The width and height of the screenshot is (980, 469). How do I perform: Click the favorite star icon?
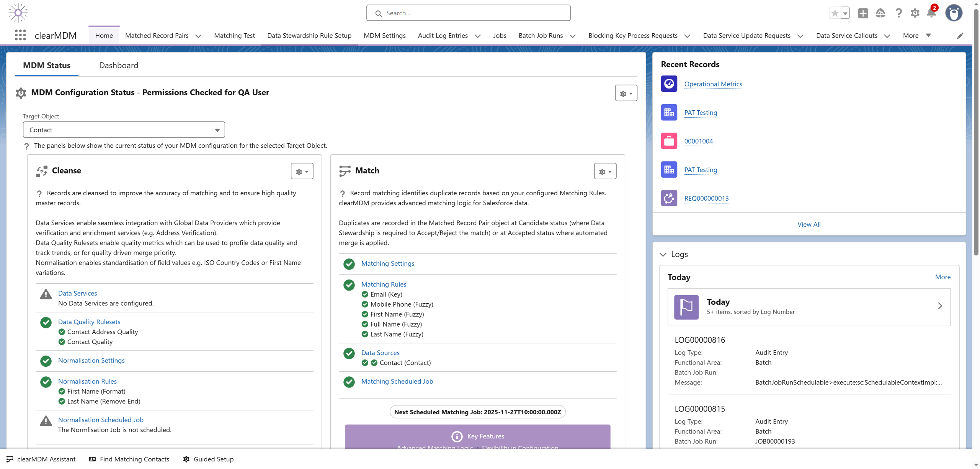pos(835,13)
